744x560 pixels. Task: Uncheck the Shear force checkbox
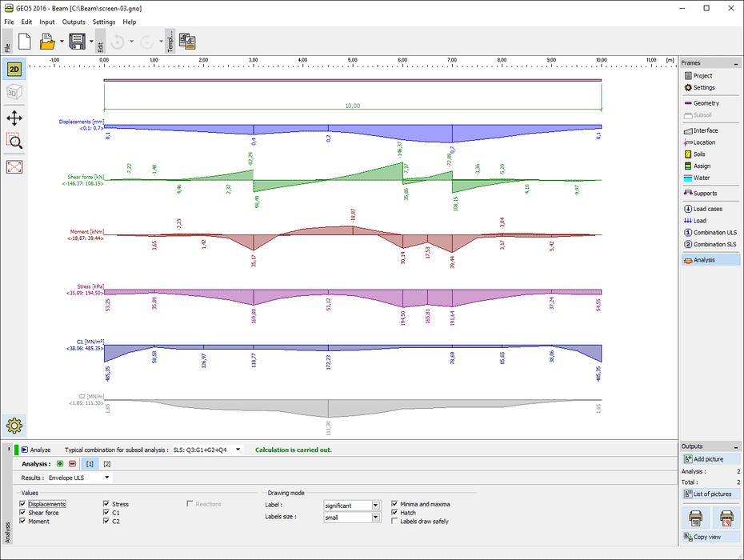(x=23, y=513)
